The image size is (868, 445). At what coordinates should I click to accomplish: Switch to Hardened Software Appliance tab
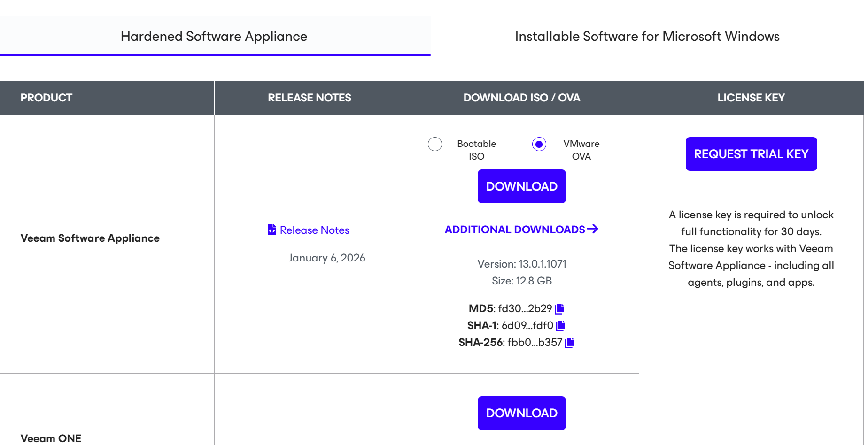click(214, 37)
